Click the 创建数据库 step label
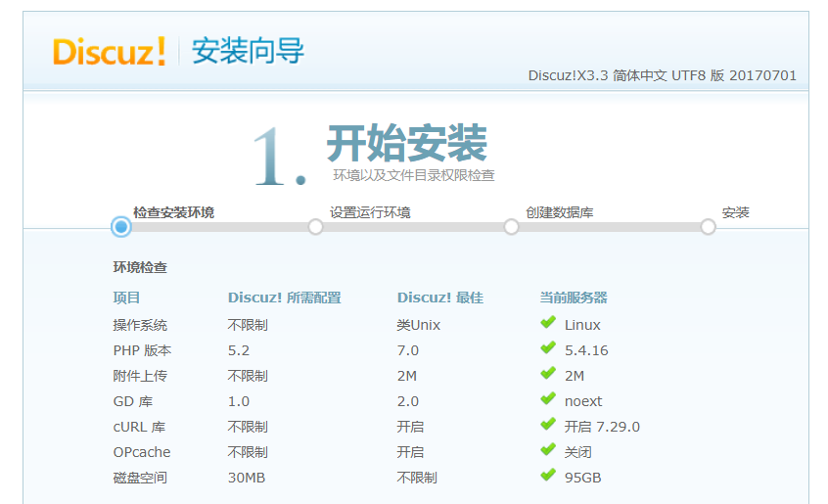Image resolution: width=828 pixels, height=504 pixels. (560, 212)
